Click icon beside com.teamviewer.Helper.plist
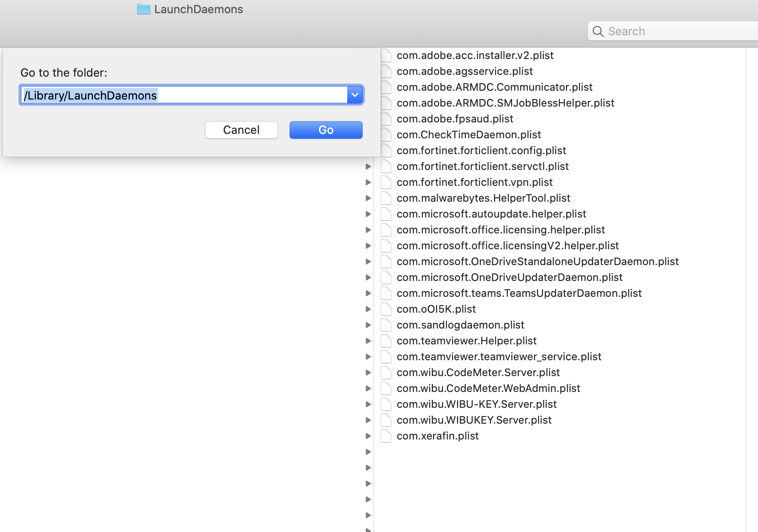The height and width of the screenshot is (532, 758). (x=386, y=341)
